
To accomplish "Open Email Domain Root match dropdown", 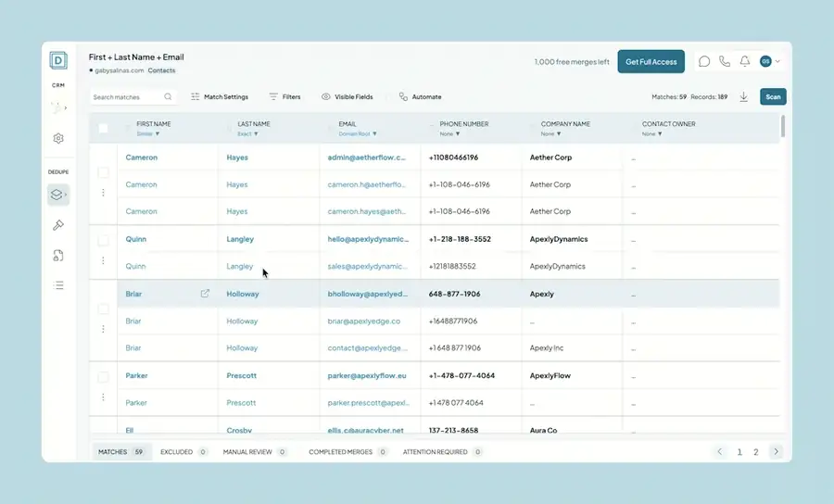I will [358, 134].
